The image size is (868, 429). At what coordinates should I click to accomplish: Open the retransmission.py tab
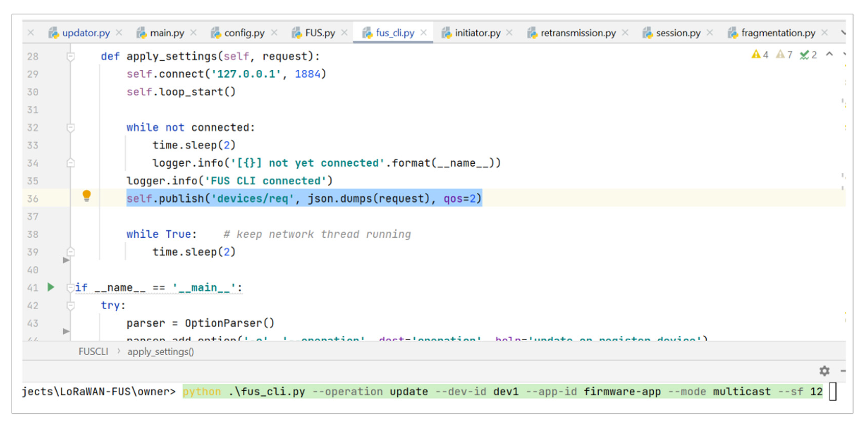578,33
